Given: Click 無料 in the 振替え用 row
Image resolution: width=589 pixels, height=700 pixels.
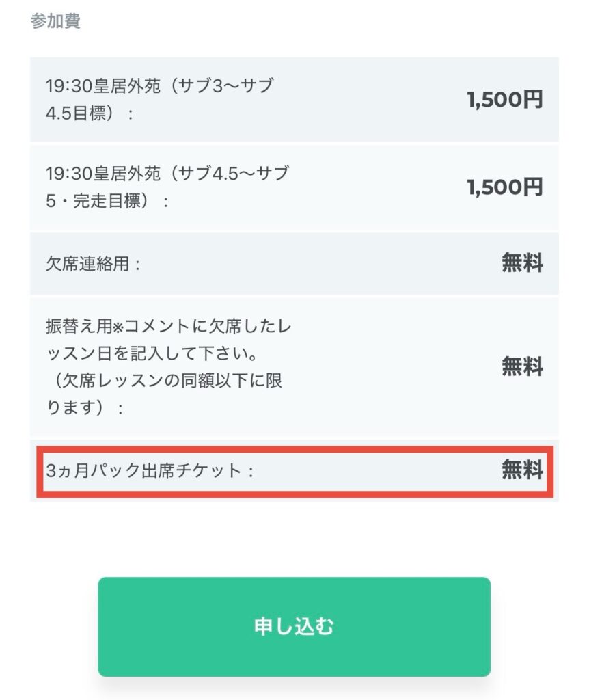Looking at the screenshot, I should (x=522, y=367).
